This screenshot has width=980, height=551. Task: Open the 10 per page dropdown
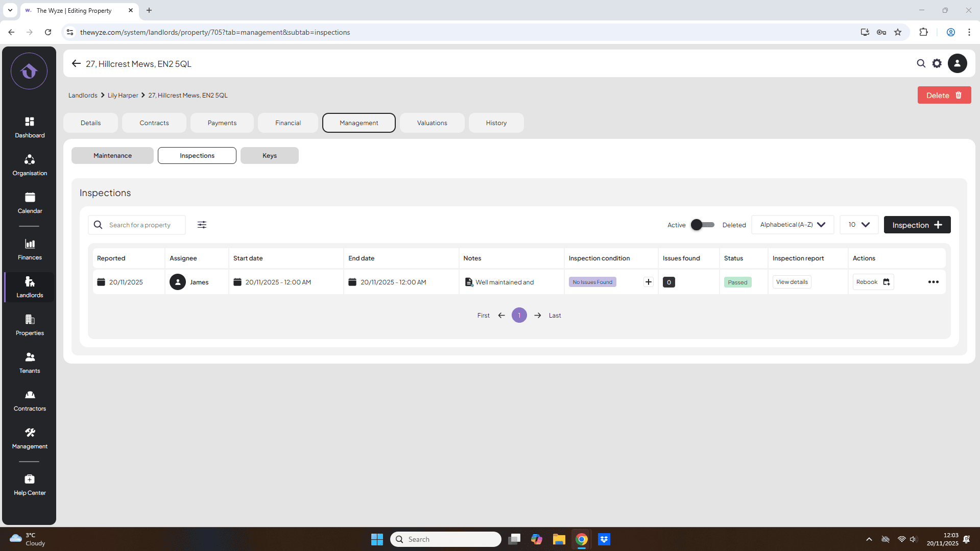coord(858,225)
